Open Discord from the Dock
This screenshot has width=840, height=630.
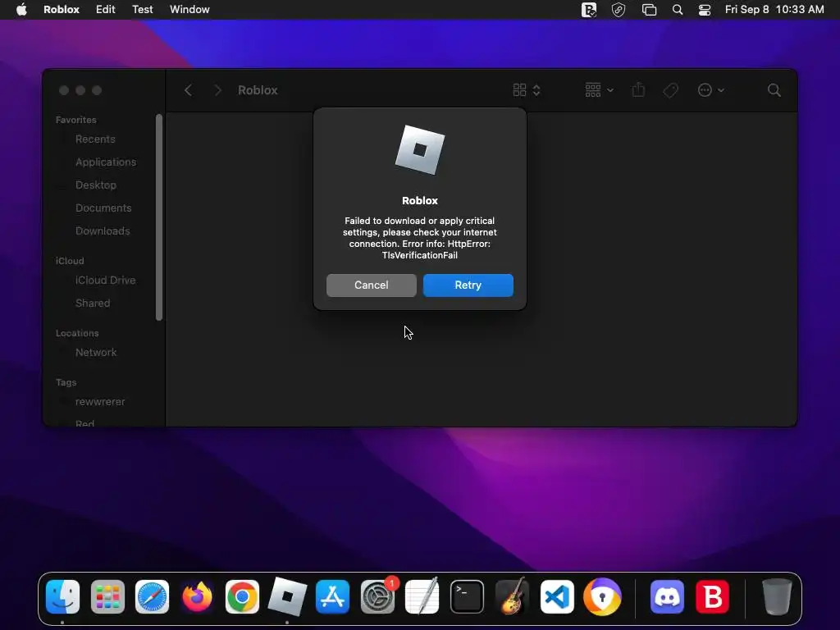coord(667,597)
